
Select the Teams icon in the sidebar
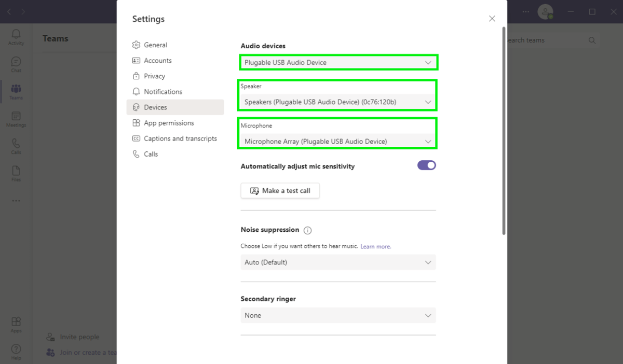click(16, 91)
